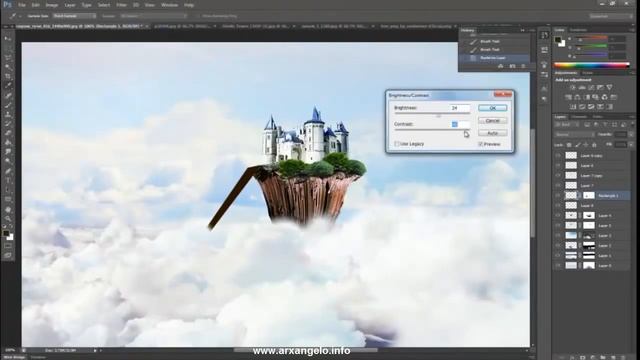Open the workspace switcher dropdown
Screen dimensions: 640x360
tap(610, 16)
